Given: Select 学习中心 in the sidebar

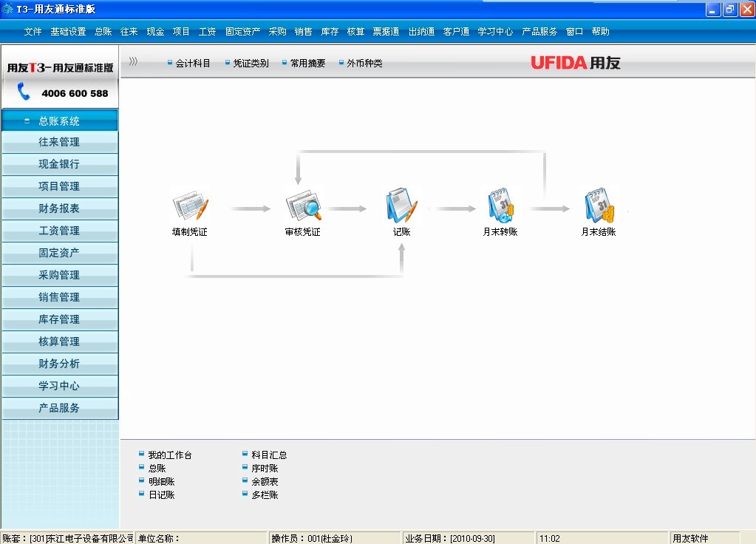Looking at the screenshot, I should 60,387.
